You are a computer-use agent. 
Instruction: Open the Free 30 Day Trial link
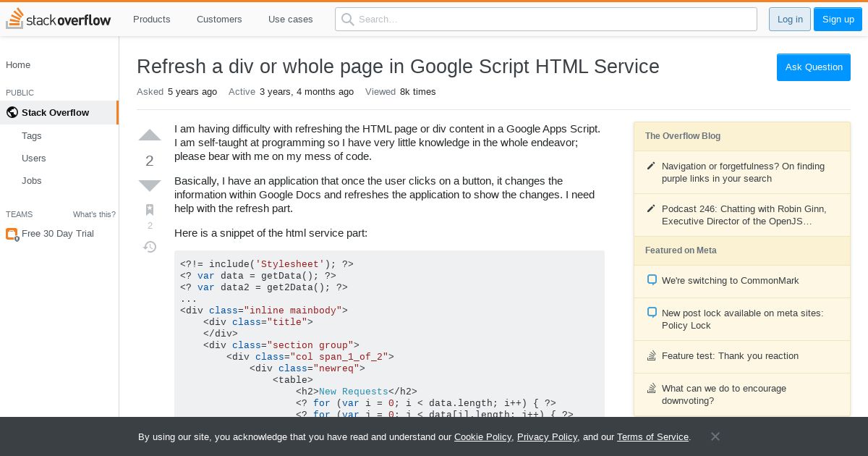(x=58, y=233)
